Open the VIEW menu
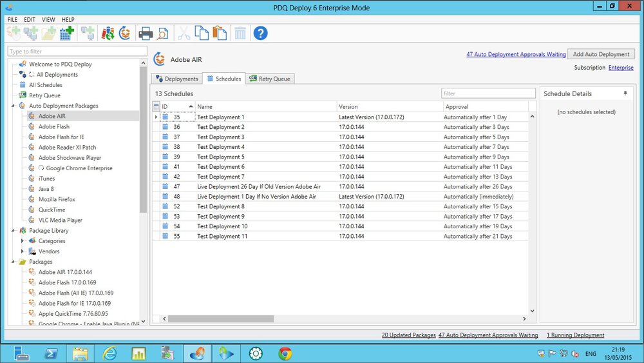The image size is (644, 363). click(x=48, y=19)
